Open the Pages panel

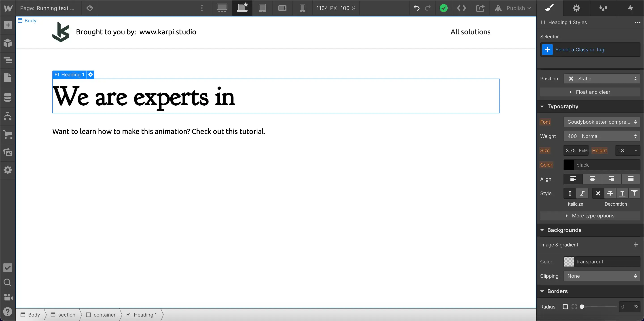point(8,78)
